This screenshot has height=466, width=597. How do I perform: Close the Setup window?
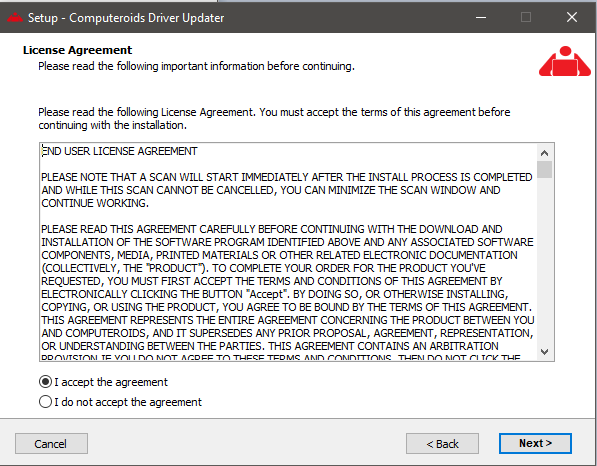click(x=572, y=17)
